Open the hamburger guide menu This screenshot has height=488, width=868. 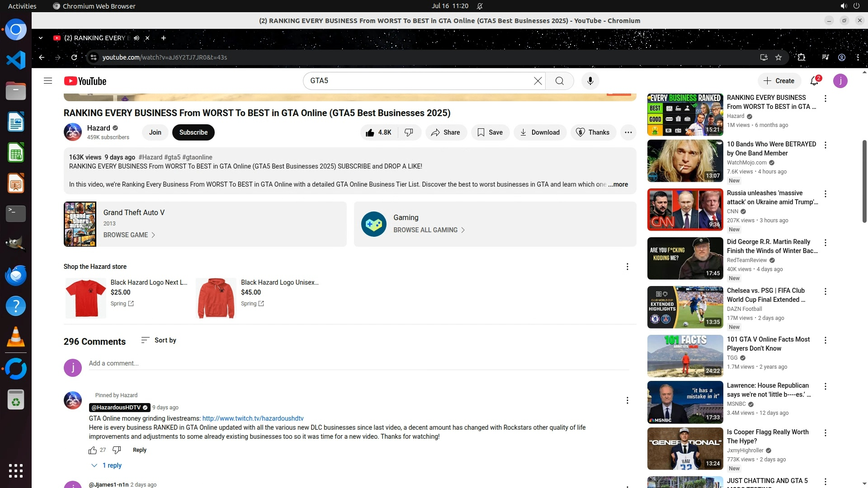48,81
